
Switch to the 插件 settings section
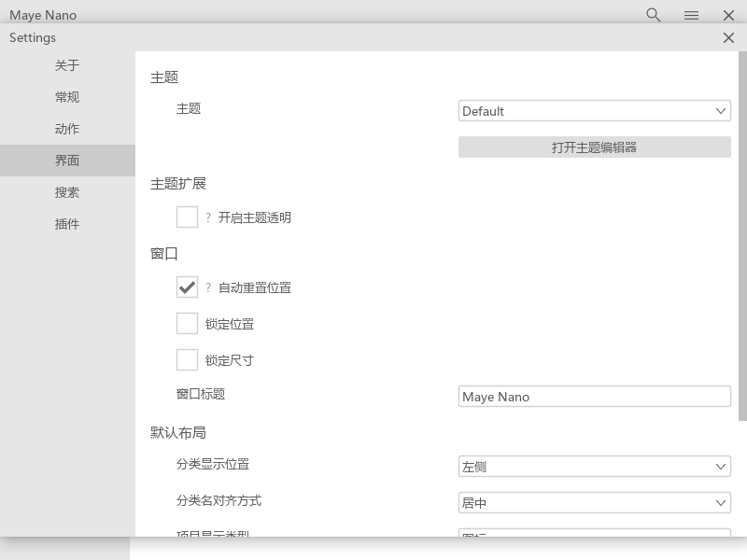coord(67,224)
